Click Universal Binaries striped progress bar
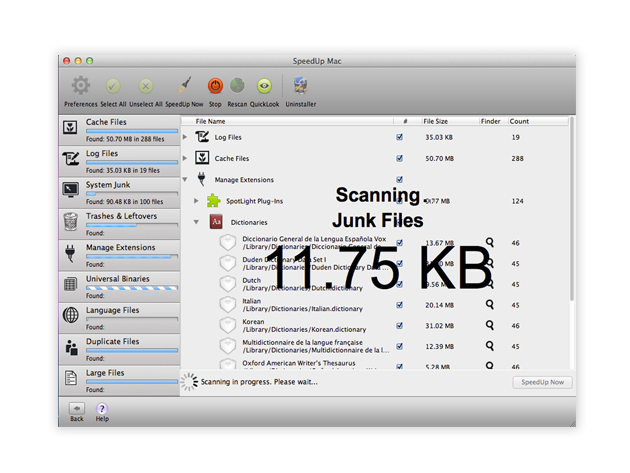The image size is (630, 473). (132, 288)
